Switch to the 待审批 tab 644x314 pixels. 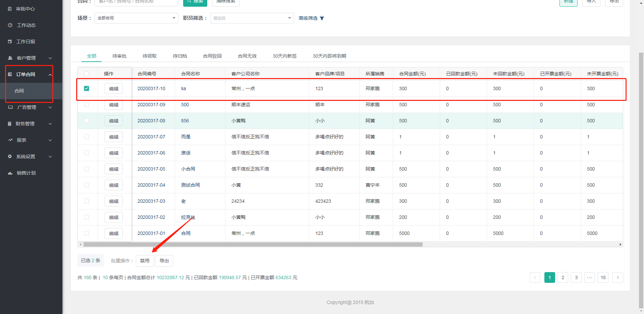(x=119, y=56)
